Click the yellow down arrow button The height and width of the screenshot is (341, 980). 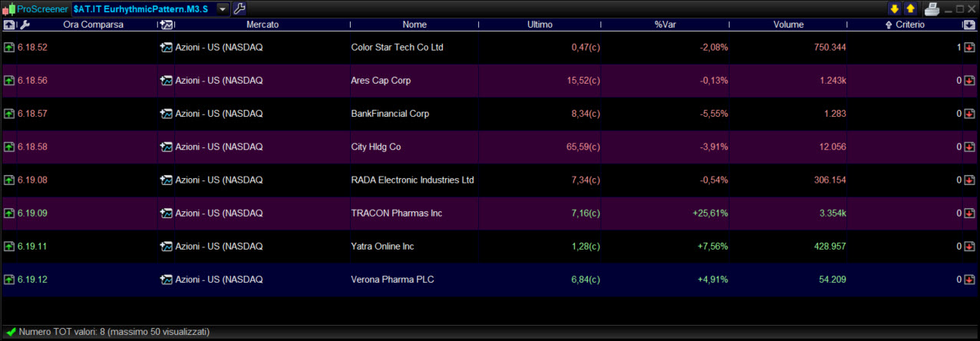pyautogui.click(x=894, y=9)
